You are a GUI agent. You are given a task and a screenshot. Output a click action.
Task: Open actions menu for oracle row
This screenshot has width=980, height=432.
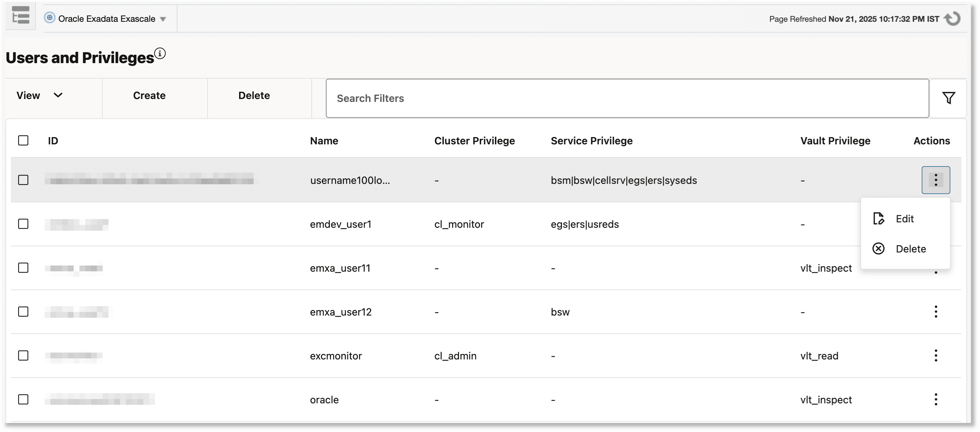[935, 399]
